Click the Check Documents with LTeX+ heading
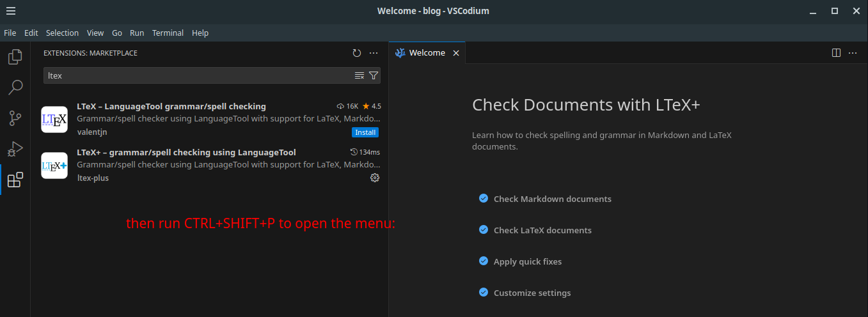This screenshot has height=317, width=868. tap(586, 105)
